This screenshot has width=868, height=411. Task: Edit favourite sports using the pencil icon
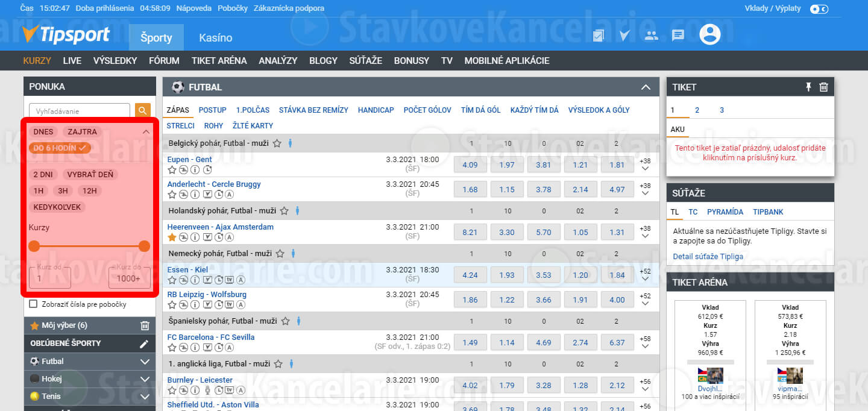144,344
